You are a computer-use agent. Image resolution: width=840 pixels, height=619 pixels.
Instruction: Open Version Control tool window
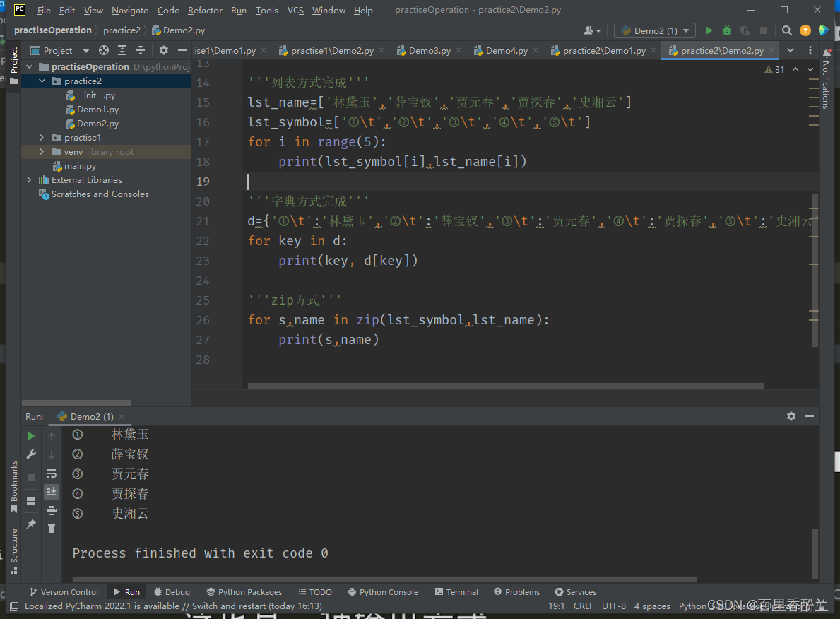64,591
